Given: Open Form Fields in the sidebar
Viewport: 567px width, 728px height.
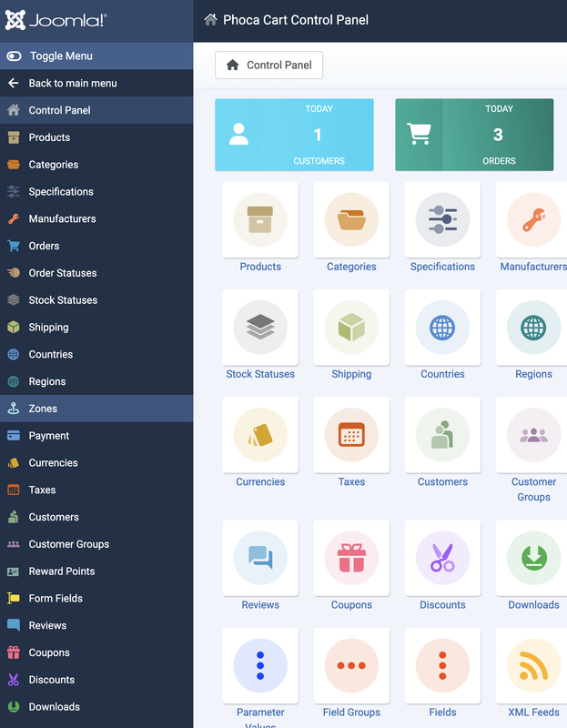Looking at the screenshot, I should 96,598.
